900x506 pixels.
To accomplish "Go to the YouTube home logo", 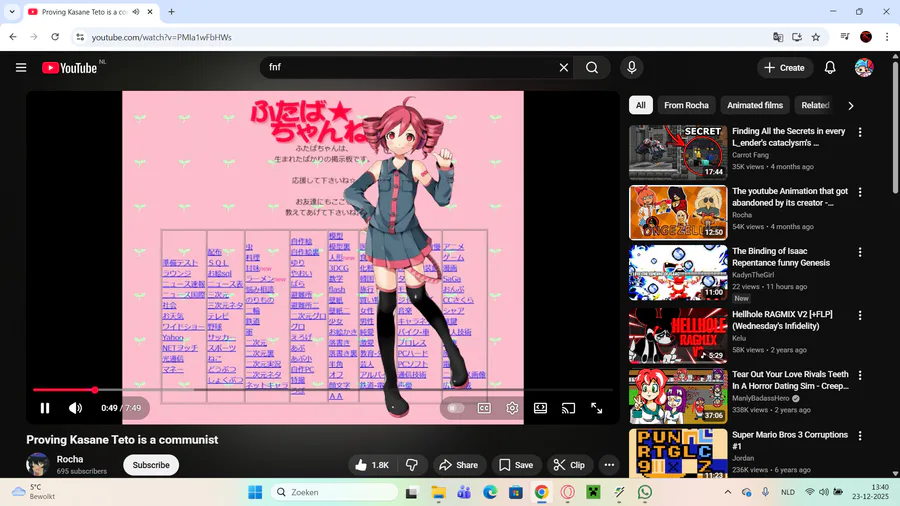I will coord(69,68).
